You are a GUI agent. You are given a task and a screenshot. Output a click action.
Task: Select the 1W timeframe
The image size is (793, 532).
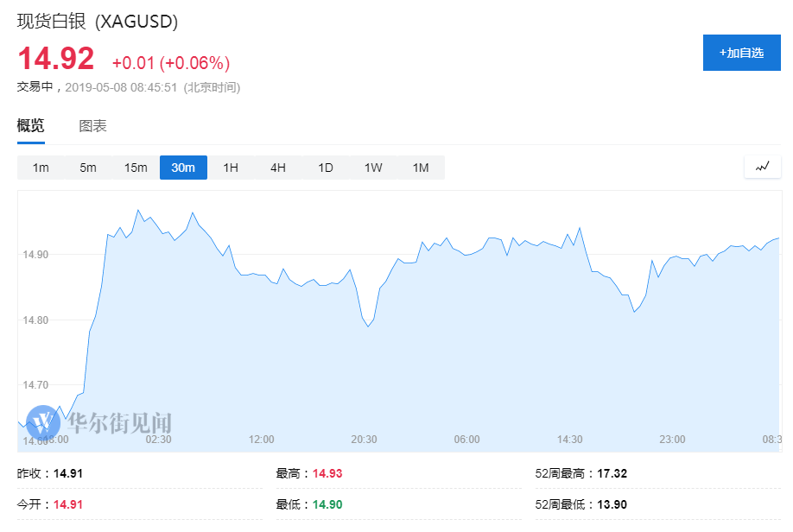tap(372, 168)
